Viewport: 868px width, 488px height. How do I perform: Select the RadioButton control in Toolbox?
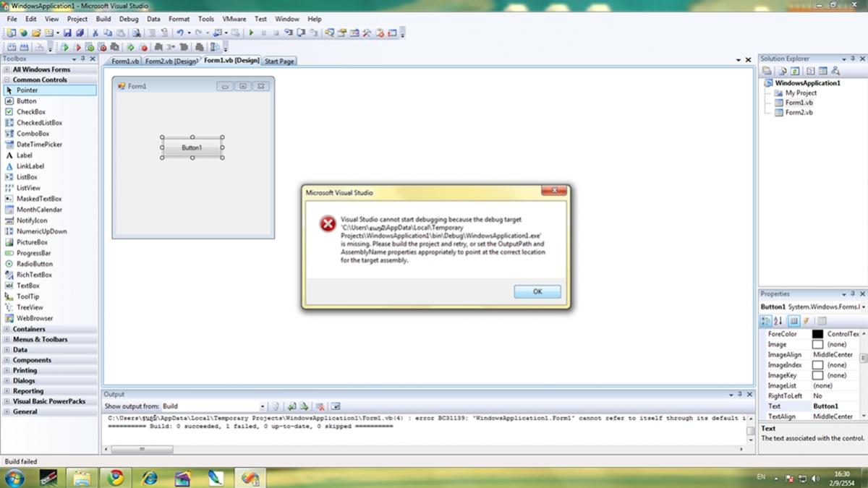(x=48, y=264)
